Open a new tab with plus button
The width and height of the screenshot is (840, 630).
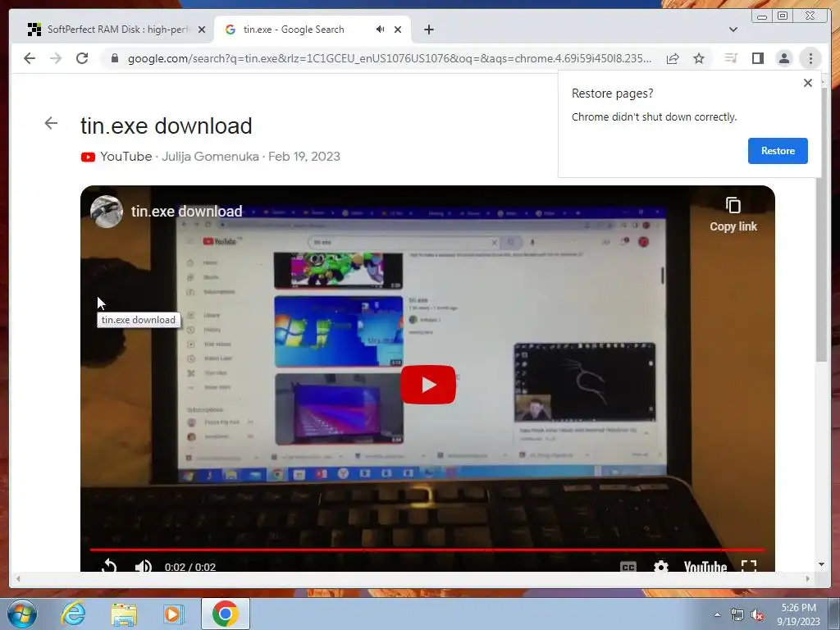pos(428,30)
